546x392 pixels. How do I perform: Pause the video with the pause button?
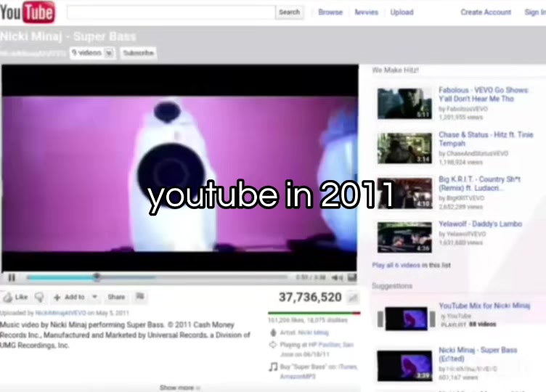click(x=12, y=277)
